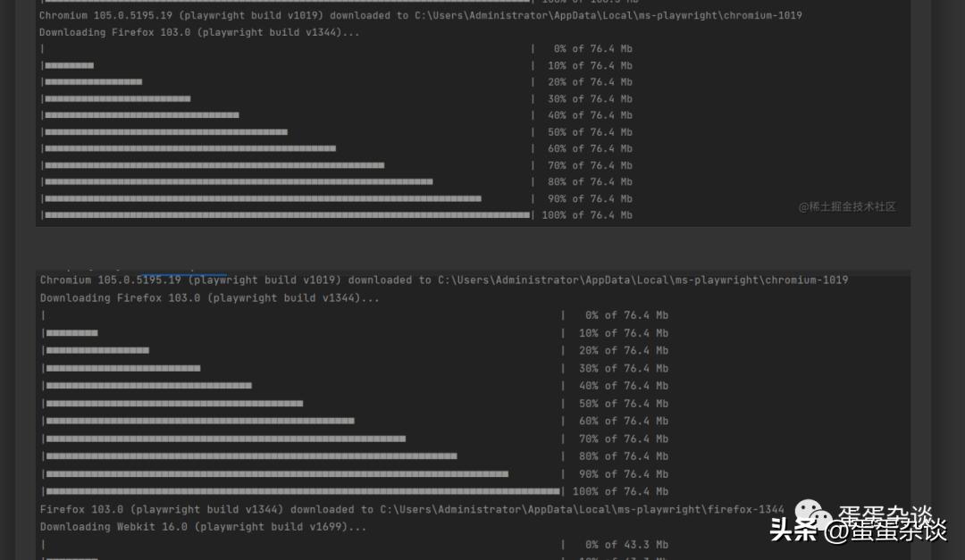Click the @稀土掘金技术社区 watermark
The height and width of the screenshot is (560, 965).
(847, 207)
